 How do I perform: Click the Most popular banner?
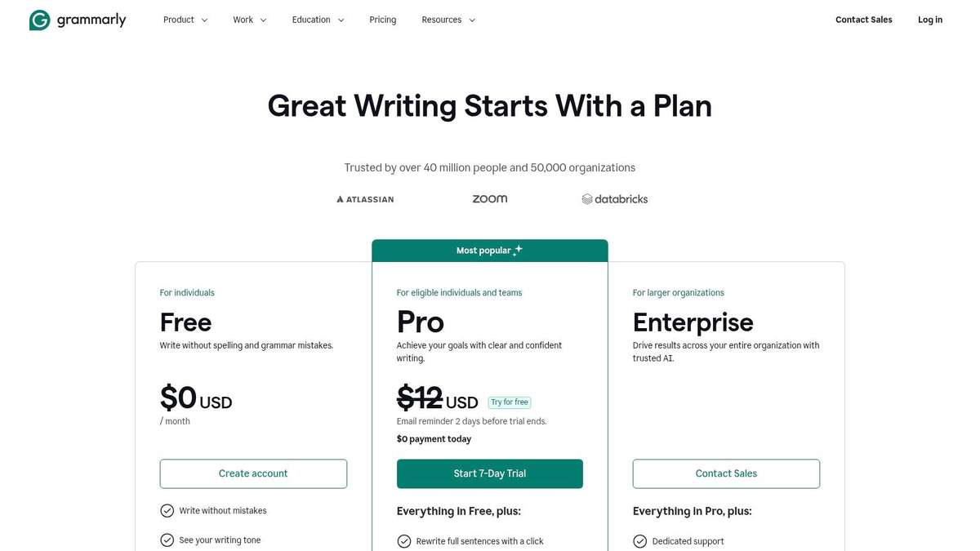pyautogui.click(x=489, y=250)
